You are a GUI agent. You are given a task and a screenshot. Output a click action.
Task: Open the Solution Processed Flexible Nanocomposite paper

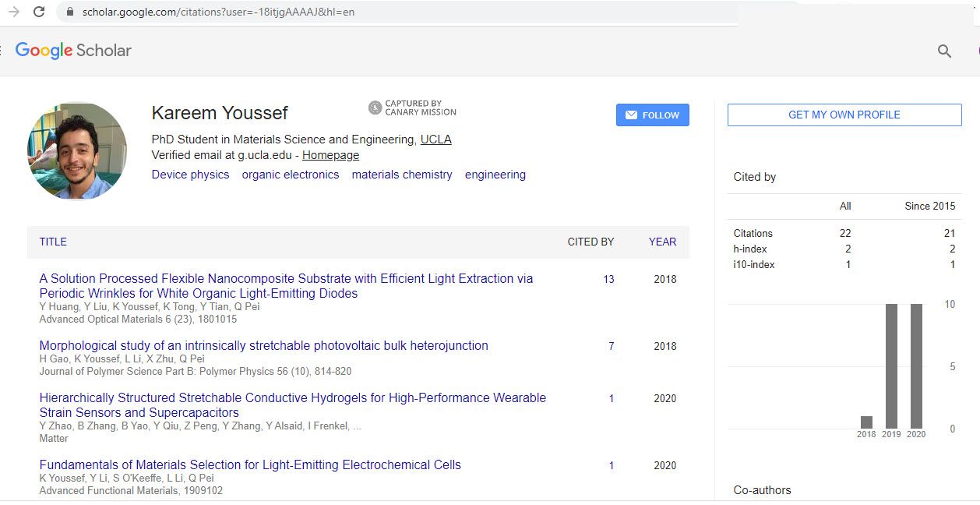[287, 286]
